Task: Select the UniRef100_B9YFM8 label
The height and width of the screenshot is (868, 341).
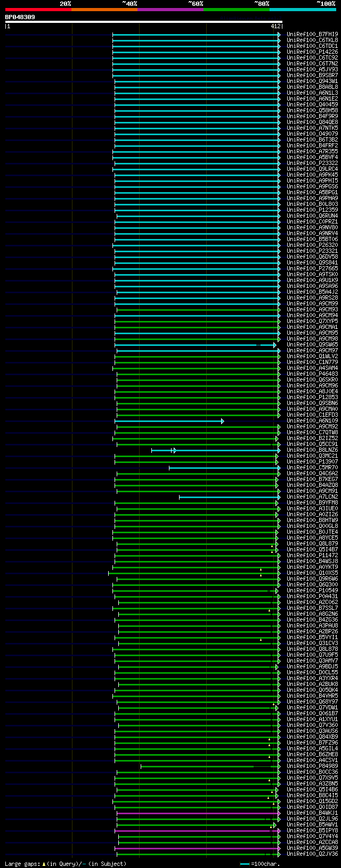Action: (312, 502)
